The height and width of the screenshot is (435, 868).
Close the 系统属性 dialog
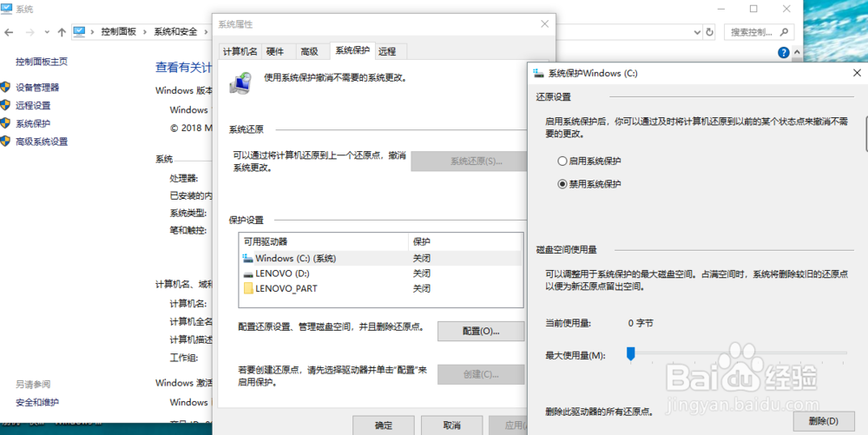click(x=545, y=23)
